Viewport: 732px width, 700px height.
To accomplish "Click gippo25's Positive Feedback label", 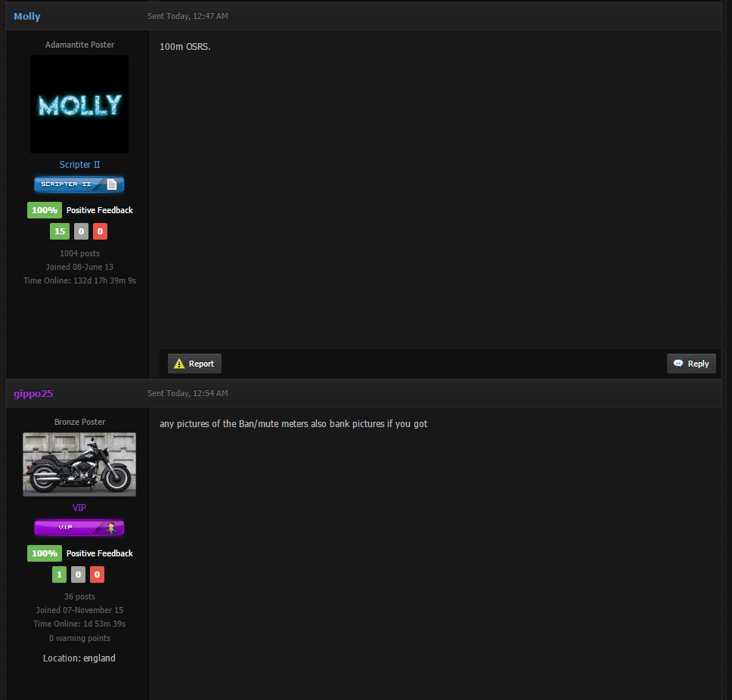I will [x=99, y=553].
